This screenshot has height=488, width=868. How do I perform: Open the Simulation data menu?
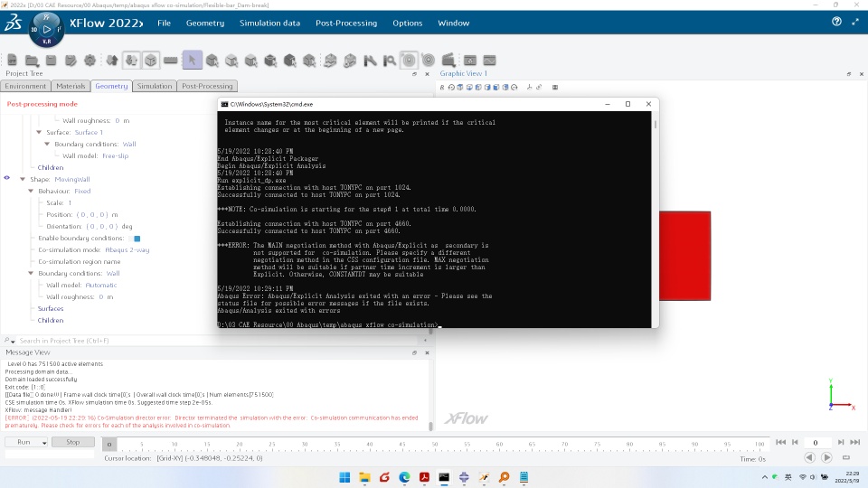(x=269, y=23)
